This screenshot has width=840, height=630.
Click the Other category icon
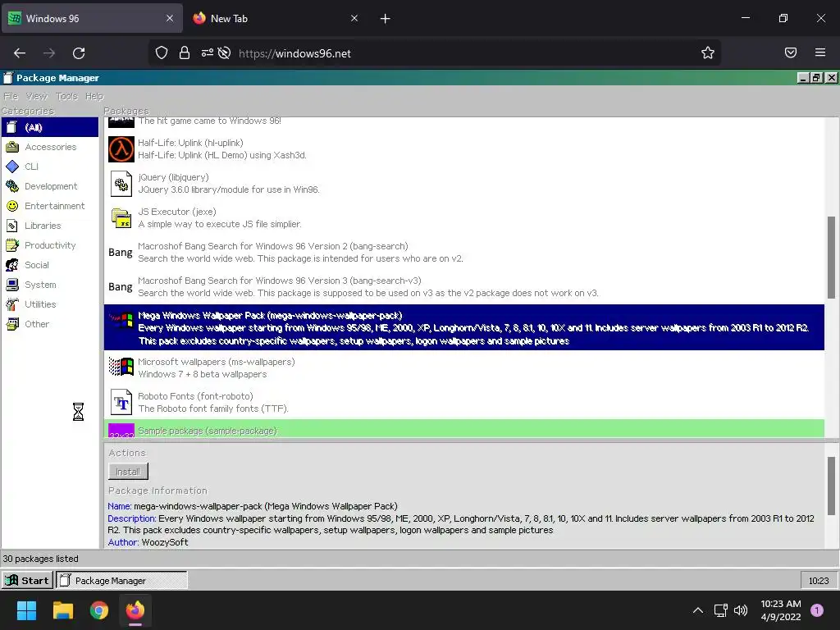[x=11, y=324]
